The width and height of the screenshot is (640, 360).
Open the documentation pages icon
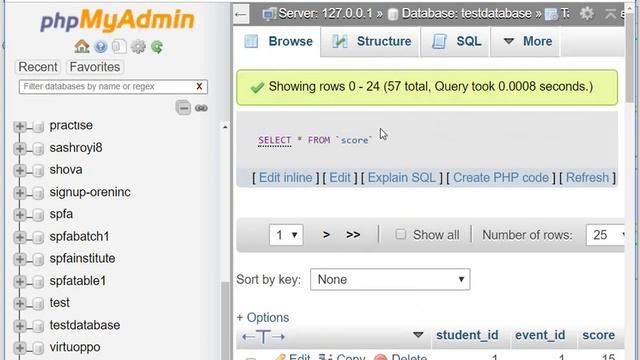[119, 47]
